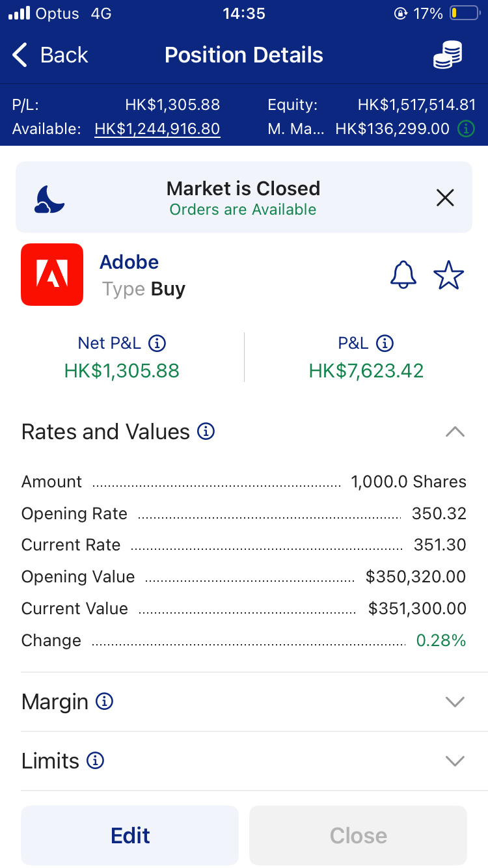The height and width of the screenshot is (868, 488).
Task: Open the underlined Available balance link
Action: 157,129
